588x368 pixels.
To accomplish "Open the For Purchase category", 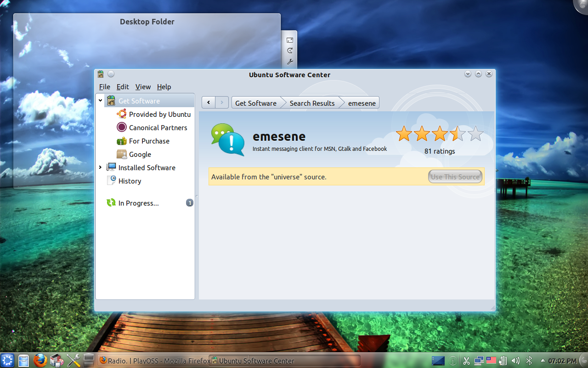I will coord(149,141).
